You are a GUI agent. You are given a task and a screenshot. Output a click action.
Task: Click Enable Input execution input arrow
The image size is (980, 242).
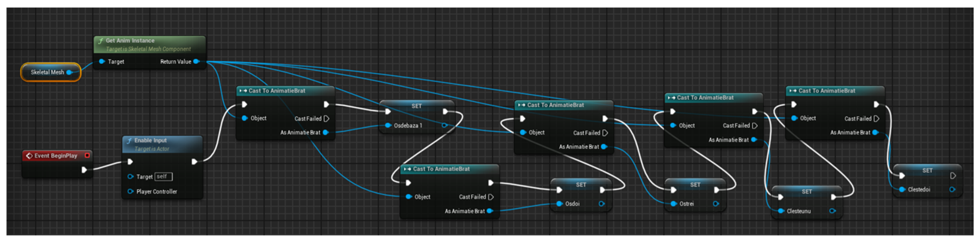pos(130,162)
